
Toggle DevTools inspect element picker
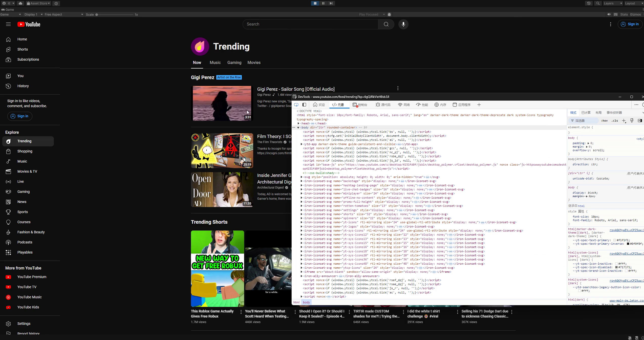pyautogui.click(x=296, y=105)
